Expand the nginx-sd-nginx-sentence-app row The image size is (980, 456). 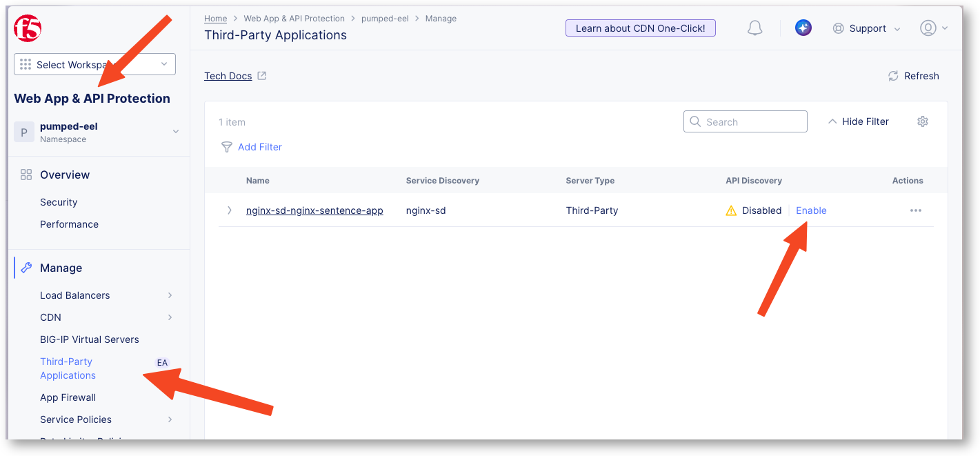(x=229, y=210)
